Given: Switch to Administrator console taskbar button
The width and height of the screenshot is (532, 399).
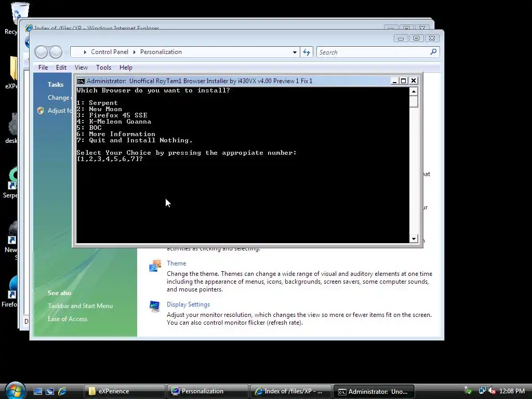Looking at the screenshot, I should (x=374, y=391).
